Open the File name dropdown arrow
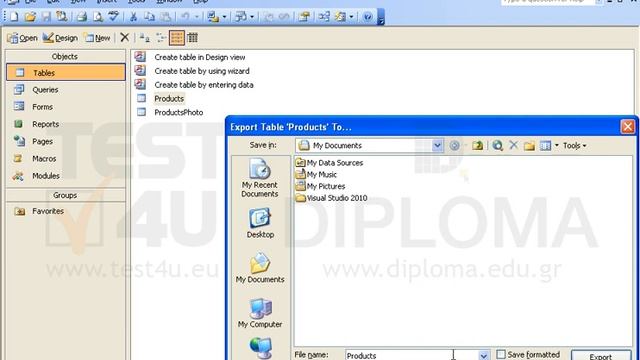640x360 pixels. tap(484, 355)
